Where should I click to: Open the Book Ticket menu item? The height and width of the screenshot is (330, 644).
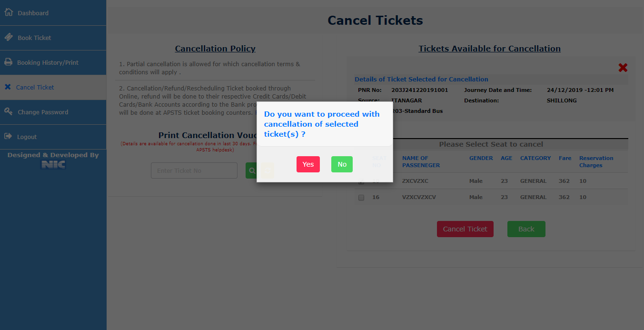34,38
